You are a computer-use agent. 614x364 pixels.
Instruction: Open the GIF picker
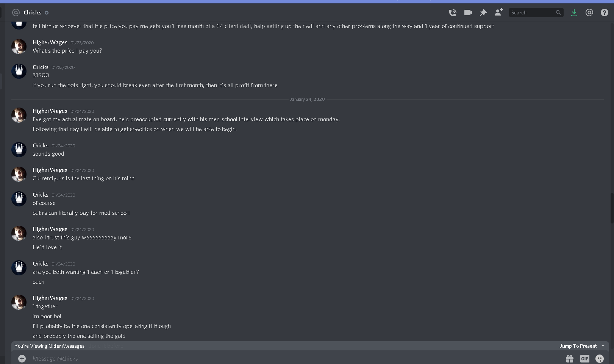[x=584, y=358]
